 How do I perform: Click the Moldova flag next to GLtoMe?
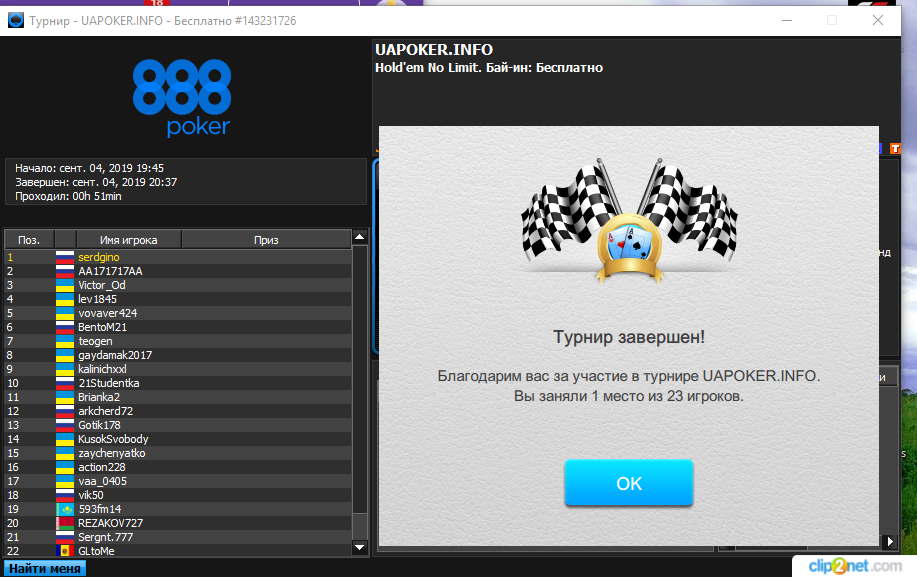(x=65, y=551)
